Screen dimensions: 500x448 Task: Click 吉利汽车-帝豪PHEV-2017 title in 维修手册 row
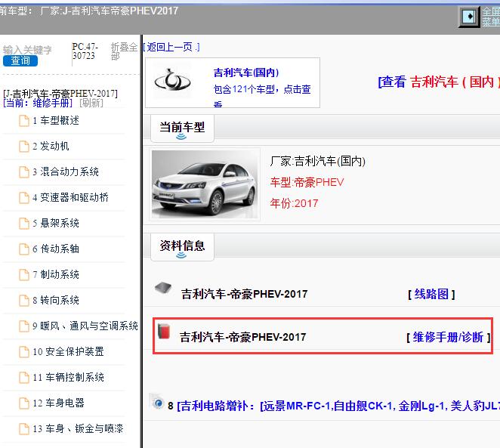pos(242,337)
